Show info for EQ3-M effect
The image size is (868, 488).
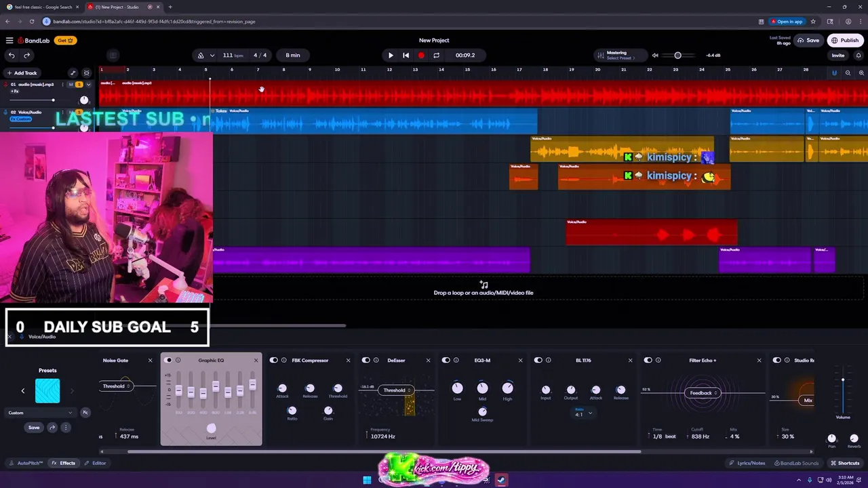pos(456,361)
